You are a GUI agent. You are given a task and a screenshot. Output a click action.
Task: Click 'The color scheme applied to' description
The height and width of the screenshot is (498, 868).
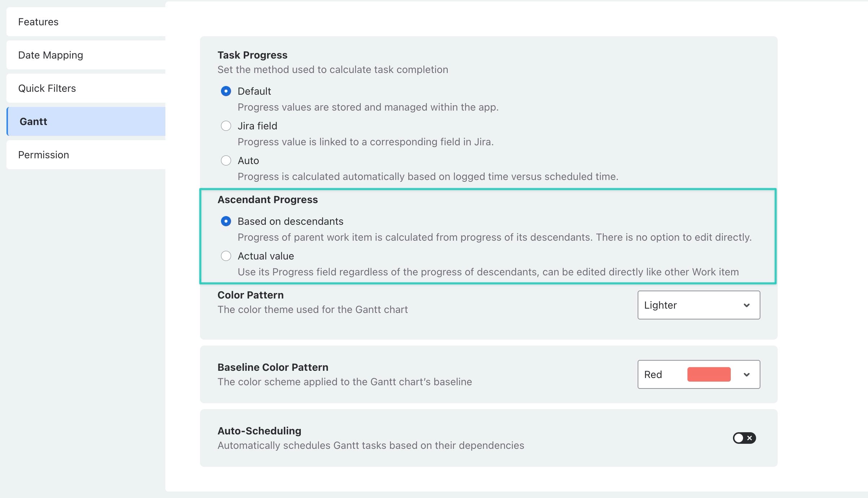[344, 382]
